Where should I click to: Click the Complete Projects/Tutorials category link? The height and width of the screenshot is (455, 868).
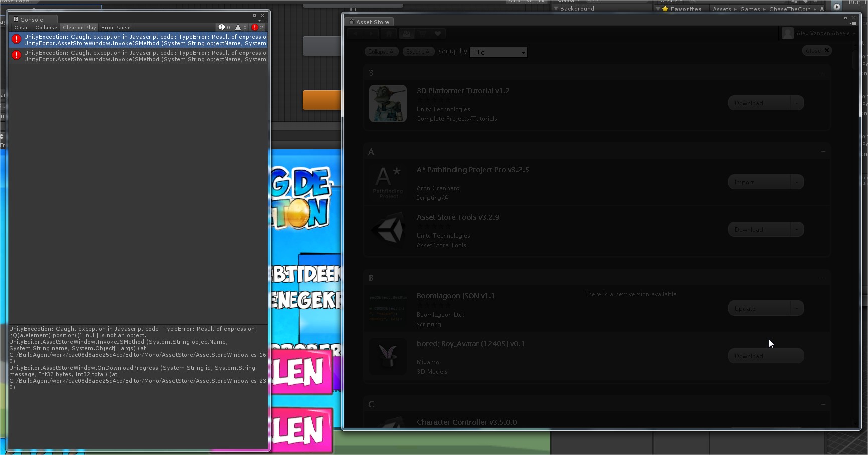point(456,119)
